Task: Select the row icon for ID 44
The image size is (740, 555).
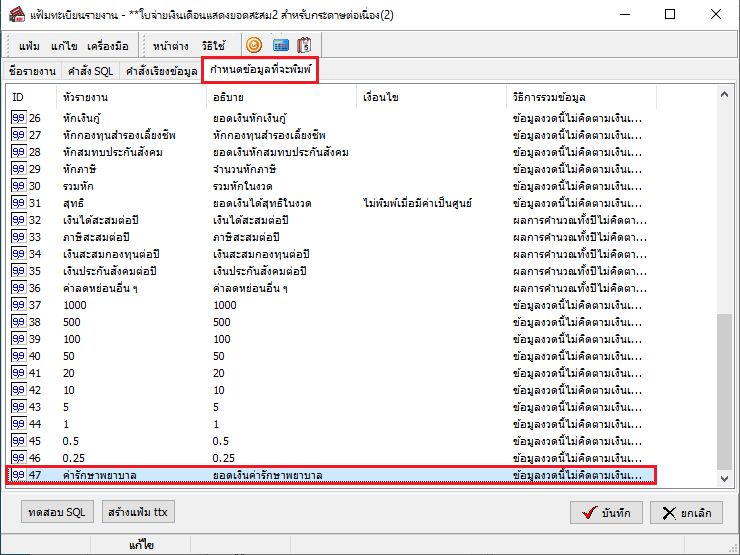Action: click(18, 423)
